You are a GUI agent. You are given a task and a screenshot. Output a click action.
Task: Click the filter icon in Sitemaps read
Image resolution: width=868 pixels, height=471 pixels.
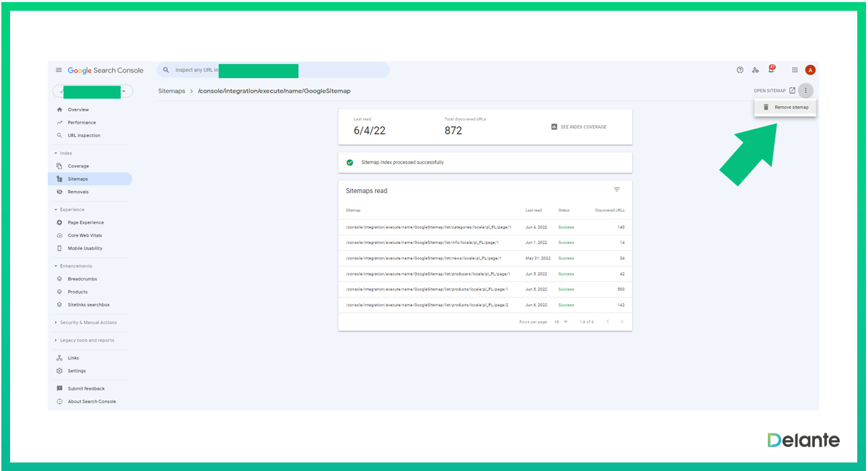(617, 190)
